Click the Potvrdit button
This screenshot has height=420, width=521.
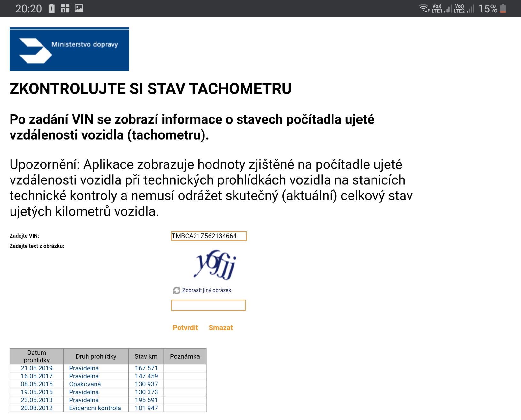(x=185, y=328)
